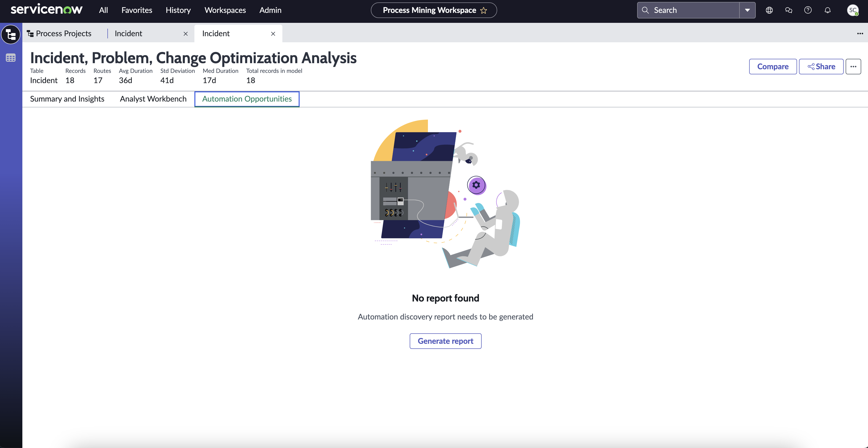Open the tab bar overflow ellipsis

tap(860, 33)
